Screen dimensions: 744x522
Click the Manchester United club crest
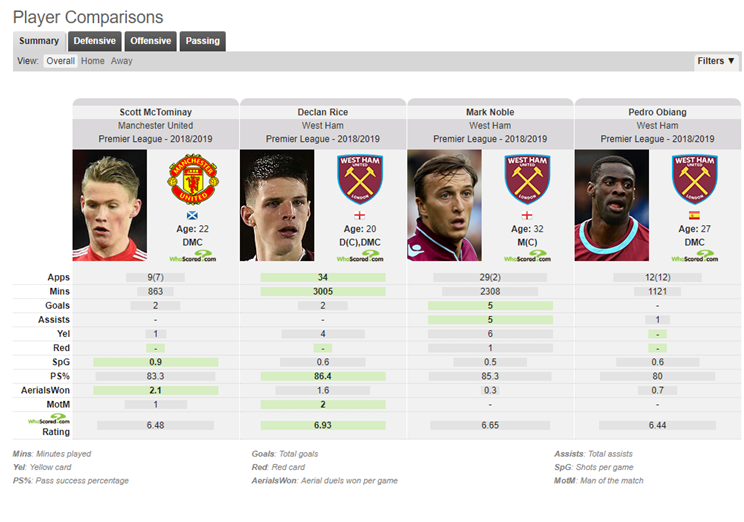(x=193, y=179)
